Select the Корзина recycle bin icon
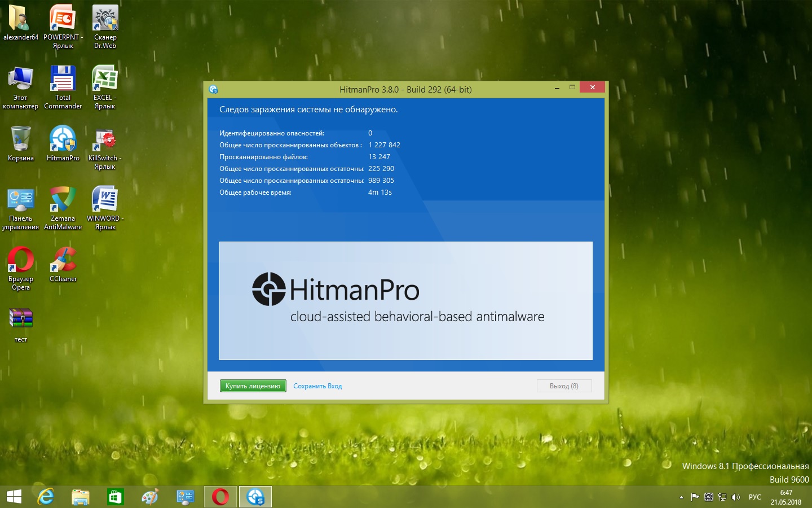The width and height of the screenshot is (812, 508). 21,139
